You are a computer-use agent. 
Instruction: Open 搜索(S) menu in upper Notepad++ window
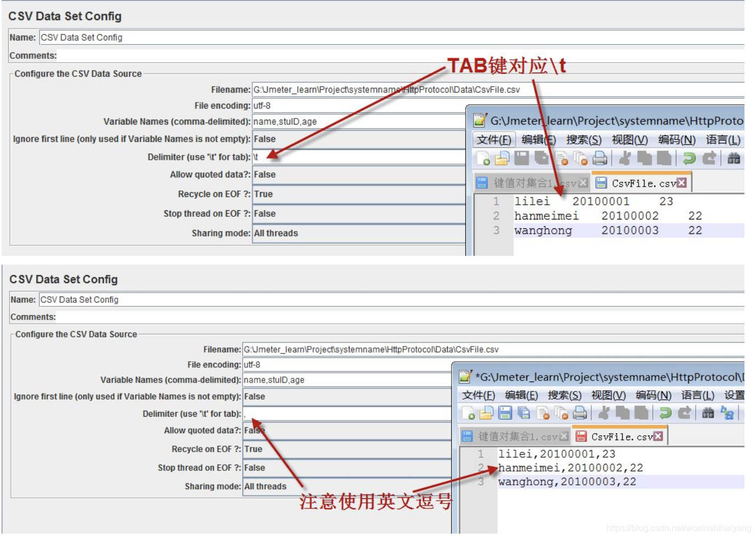tap(584, 140)
